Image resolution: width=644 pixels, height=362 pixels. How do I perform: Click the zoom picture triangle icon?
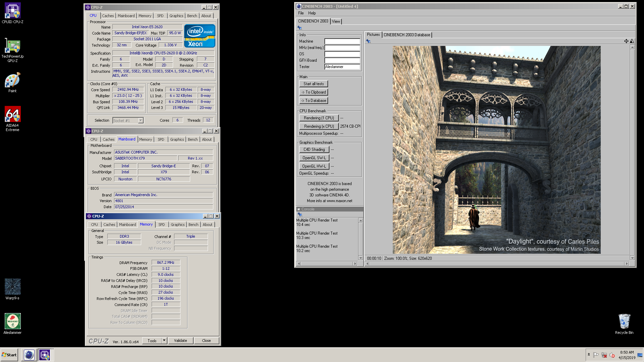(632, 41)
